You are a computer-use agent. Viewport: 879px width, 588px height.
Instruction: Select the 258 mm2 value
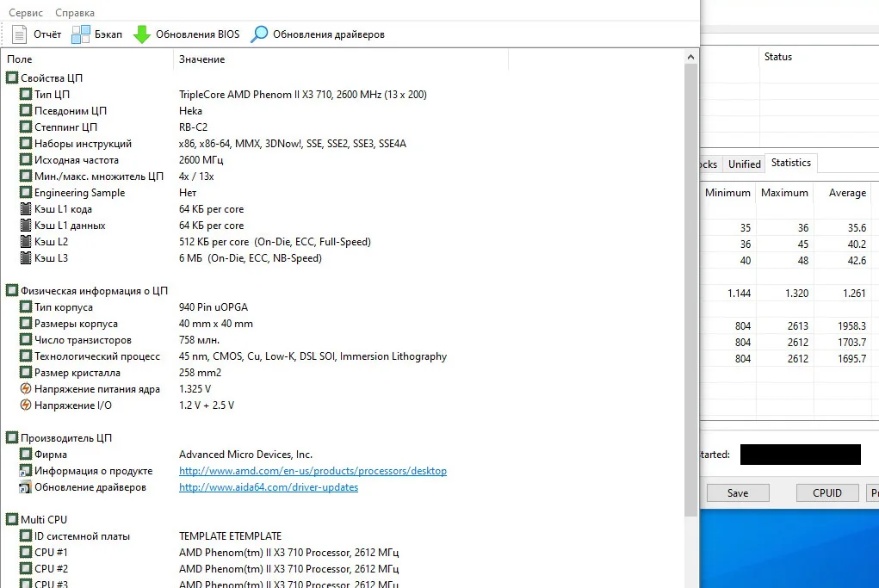(x=200, y=372)
